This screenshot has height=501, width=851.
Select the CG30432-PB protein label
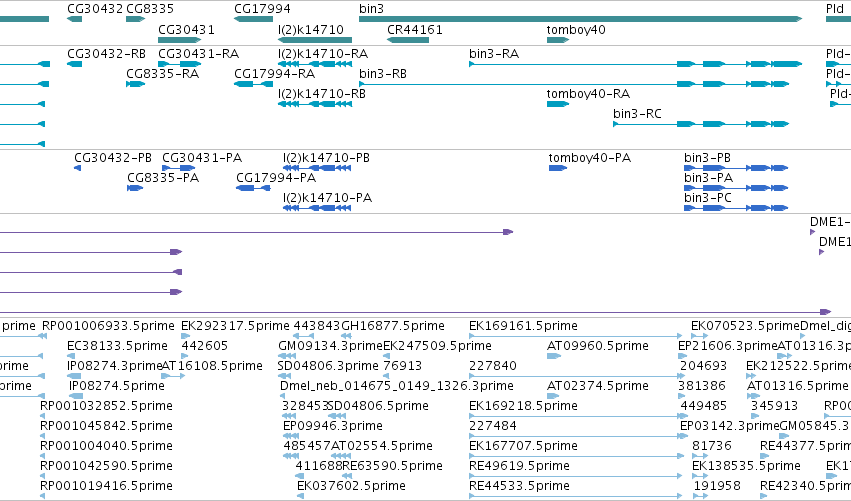(113, 158)
